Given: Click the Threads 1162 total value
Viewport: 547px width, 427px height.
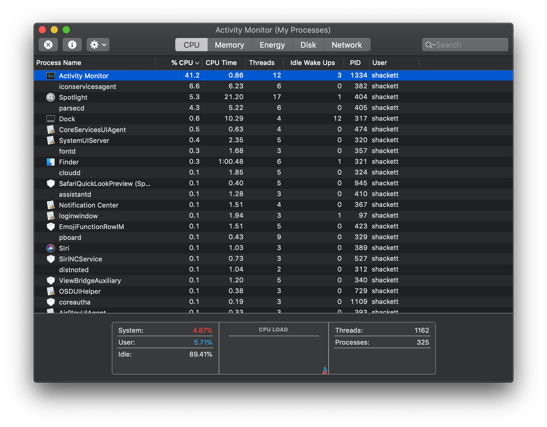Looking at the screenshot, I should click(x=422, y=330).
